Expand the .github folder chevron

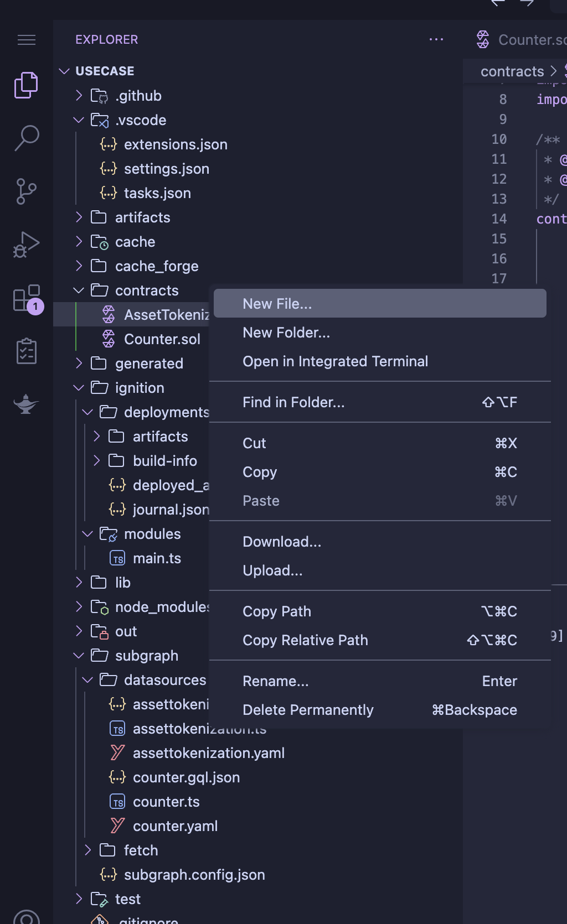pos(79,96)
